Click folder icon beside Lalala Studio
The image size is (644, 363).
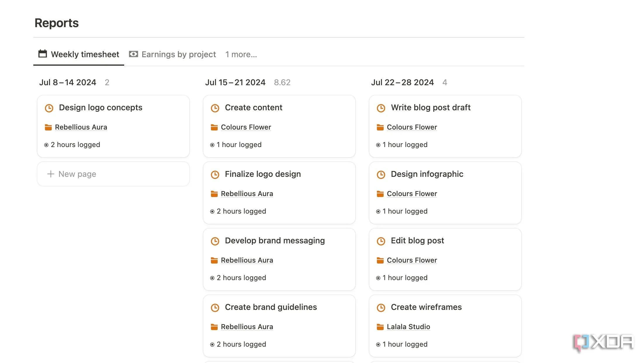pos(380,327)
